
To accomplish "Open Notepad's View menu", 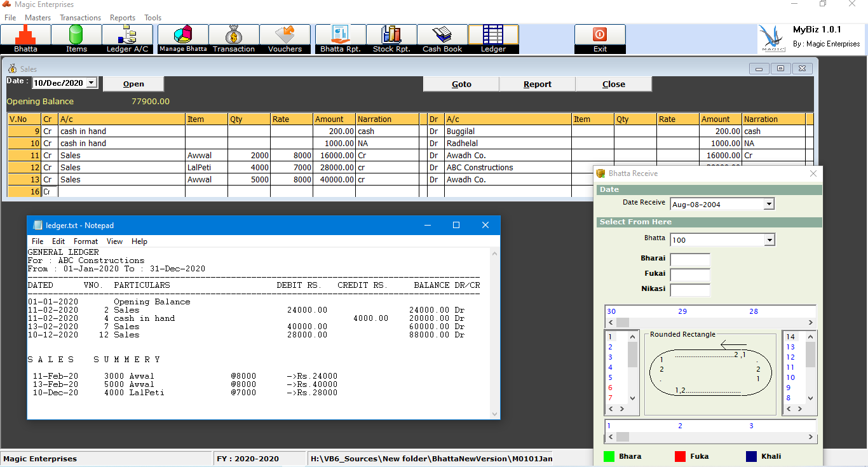I will coord(114,241).
